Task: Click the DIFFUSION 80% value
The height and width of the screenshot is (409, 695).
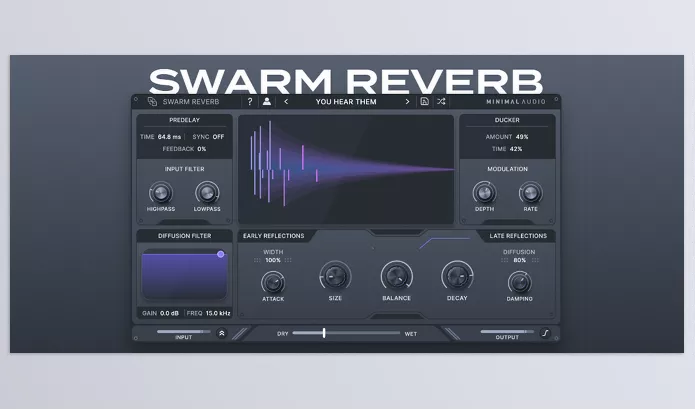Action: pos(519,260)
